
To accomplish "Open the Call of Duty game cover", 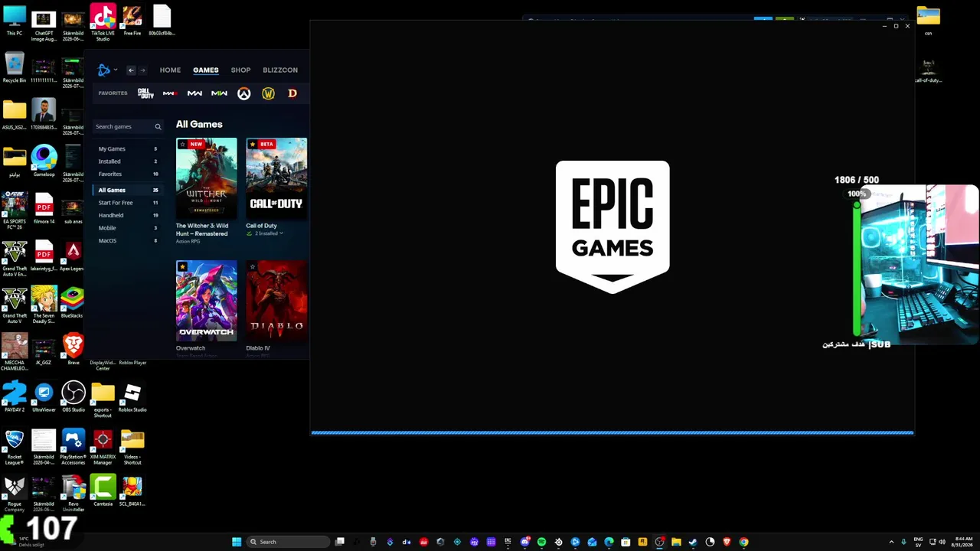I will (276, 178).
